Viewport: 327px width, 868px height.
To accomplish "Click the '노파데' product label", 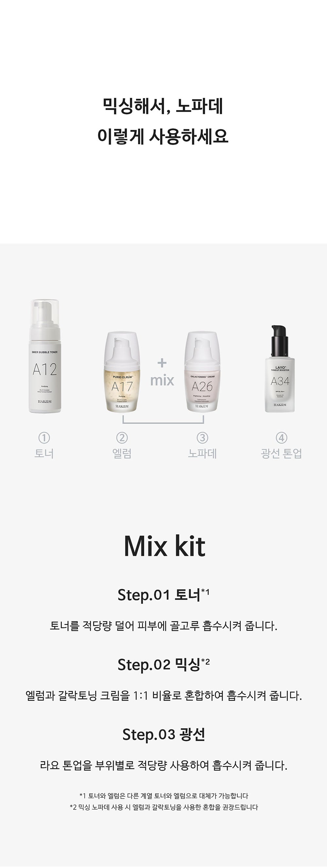I will pos(202,453).
